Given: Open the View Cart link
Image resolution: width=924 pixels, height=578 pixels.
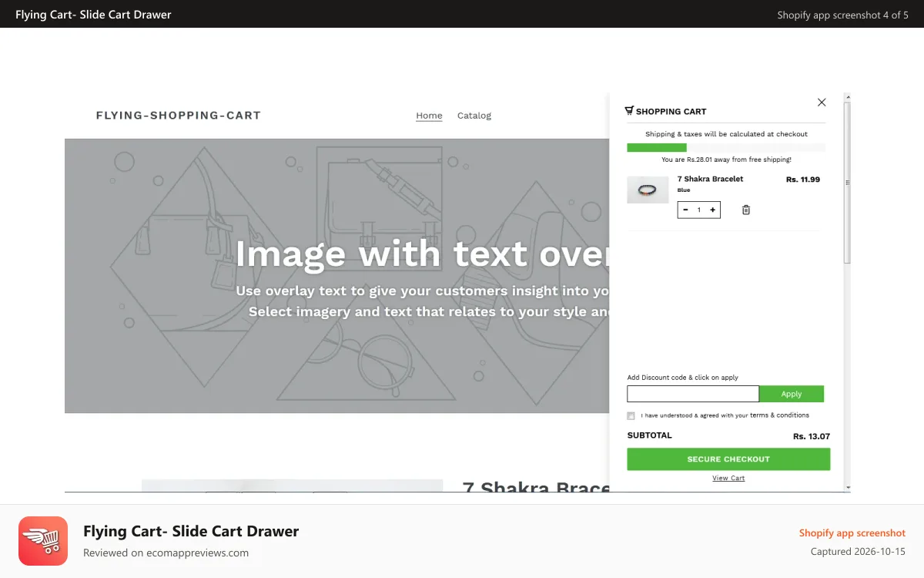Looking at the screenshot, I should click(x=728, y=479).
